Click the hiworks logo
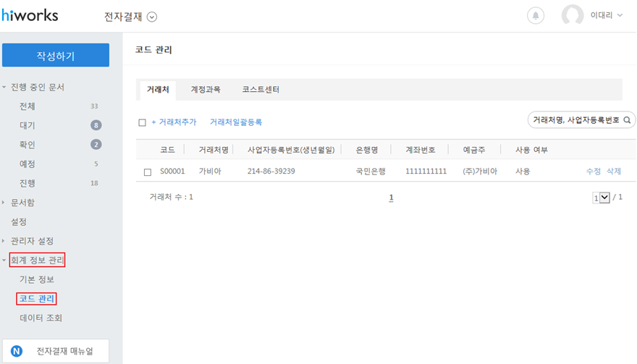Viewport: 637px width, 364px height. click(x=30, y=15)
